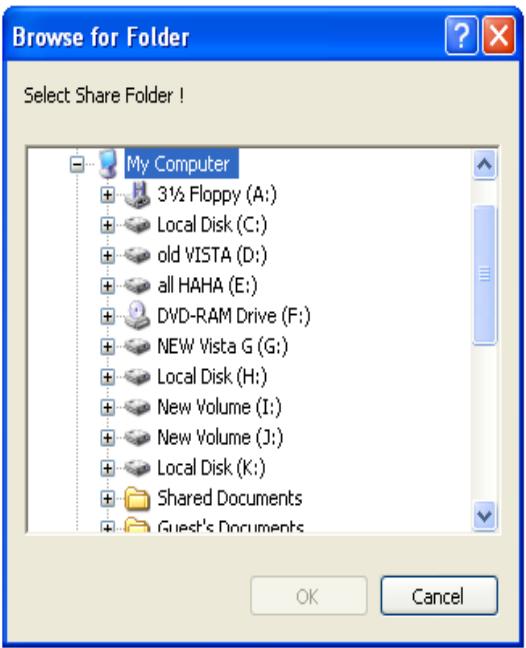Expand the Shared Documents node
526x648 pixels.
(107, 498)
